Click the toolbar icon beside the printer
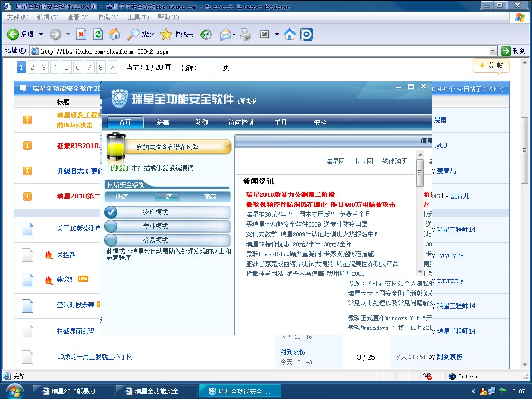 (264, 34)
